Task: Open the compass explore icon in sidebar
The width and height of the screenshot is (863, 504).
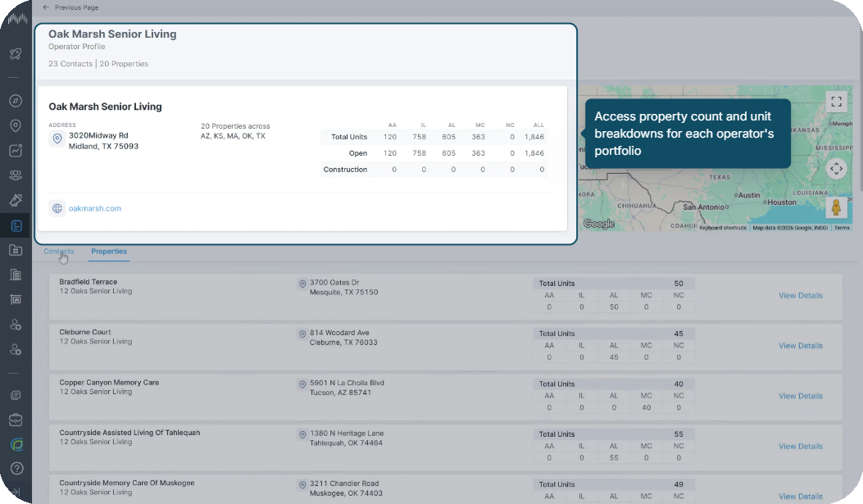Action: 16,101
